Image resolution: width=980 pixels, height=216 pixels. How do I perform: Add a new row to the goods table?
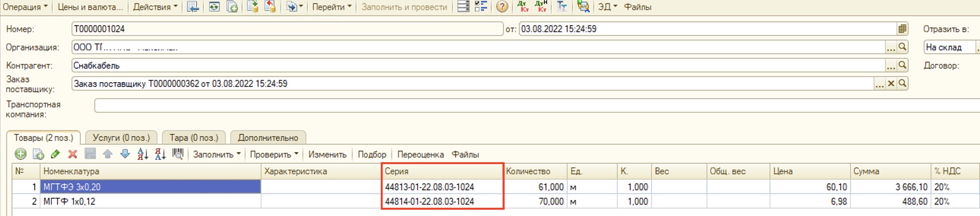[21, 154]
